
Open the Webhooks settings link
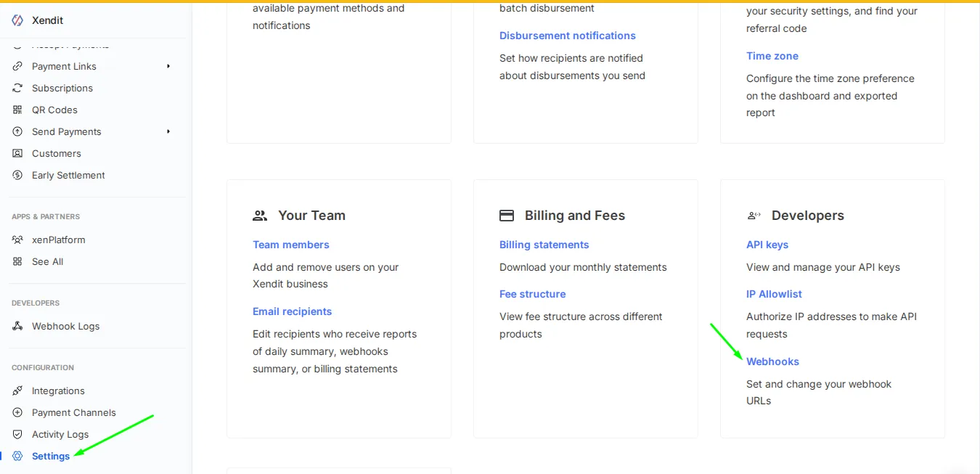772,361
